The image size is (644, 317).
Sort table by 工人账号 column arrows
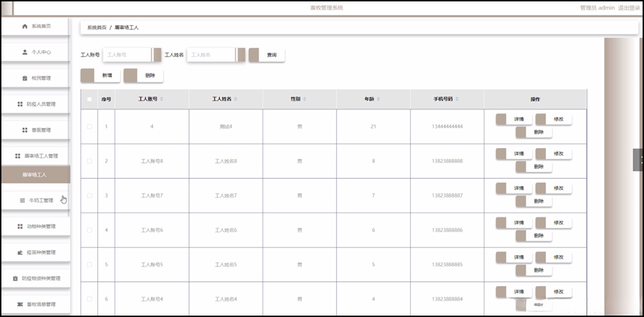point(162,100)
